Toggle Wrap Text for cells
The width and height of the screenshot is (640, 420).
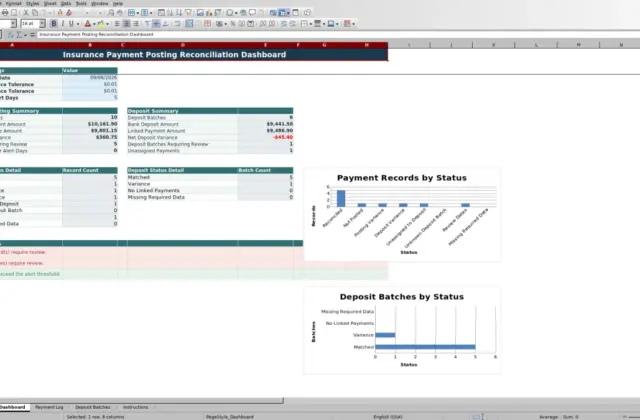click(x=177, y=24)
